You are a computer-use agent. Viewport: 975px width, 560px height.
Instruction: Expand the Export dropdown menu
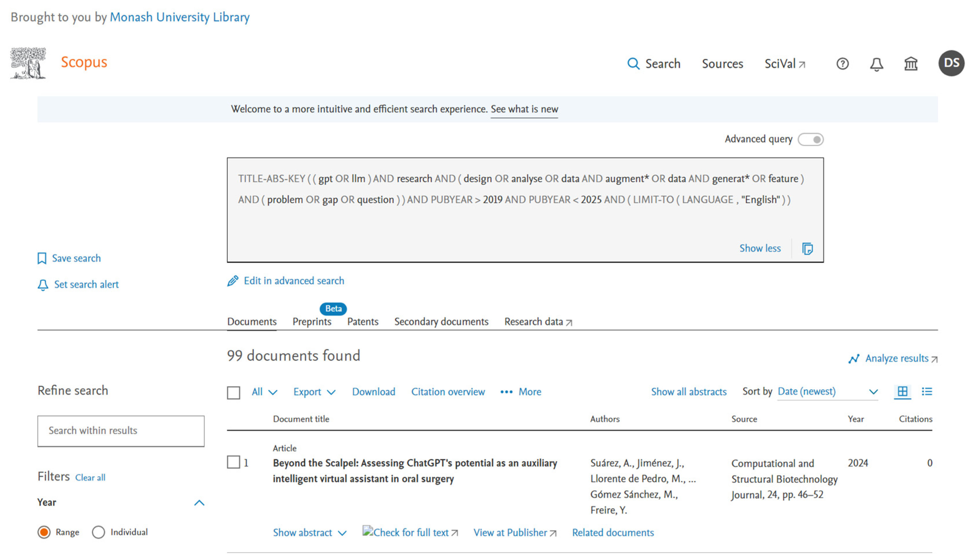click(314, 392)
